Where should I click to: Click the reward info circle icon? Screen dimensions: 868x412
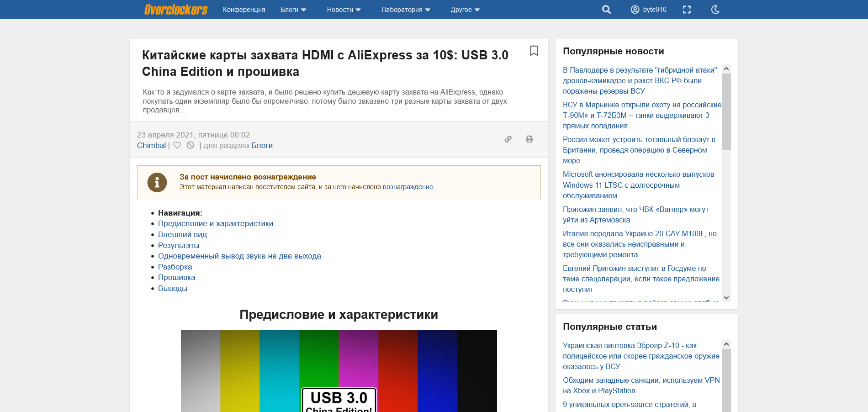click(157, 182)
